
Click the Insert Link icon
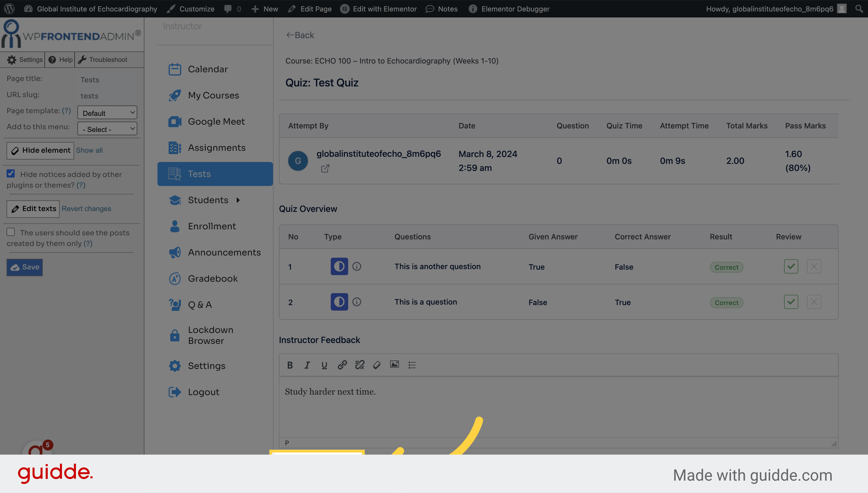[x=342, y=365]
